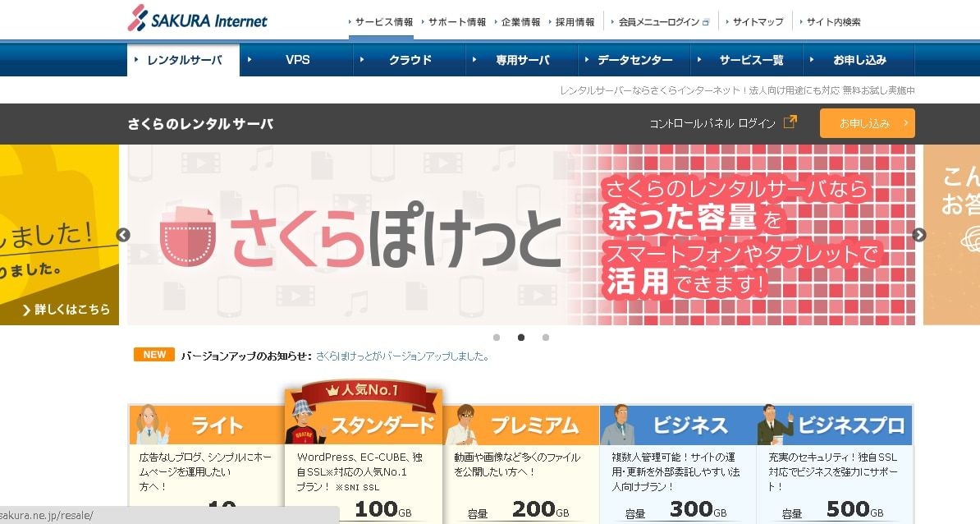Click the previous slide arrow on carousel
This screenshot has height=524, width=980.
coord(123,235)
